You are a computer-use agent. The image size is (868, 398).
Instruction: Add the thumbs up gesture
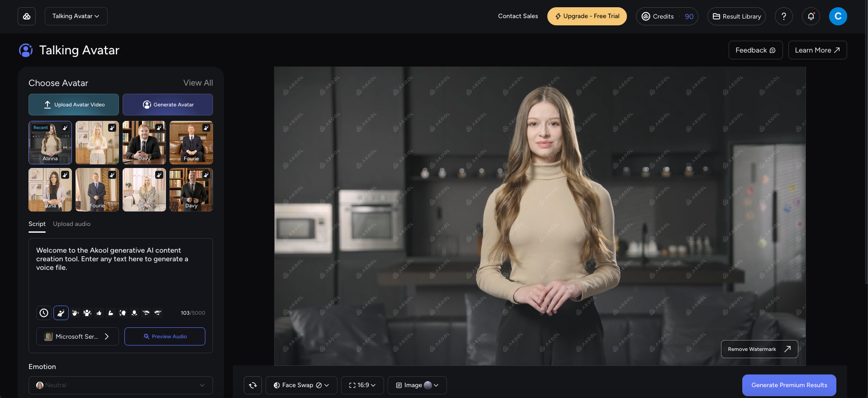click(x=99, y=313)
